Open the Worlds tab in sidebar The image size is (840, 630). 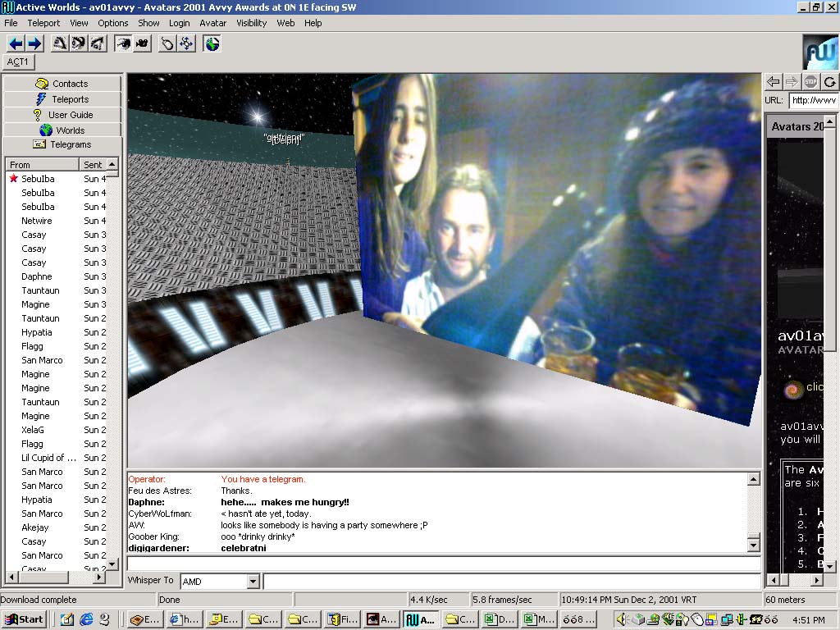click(62, 130)
